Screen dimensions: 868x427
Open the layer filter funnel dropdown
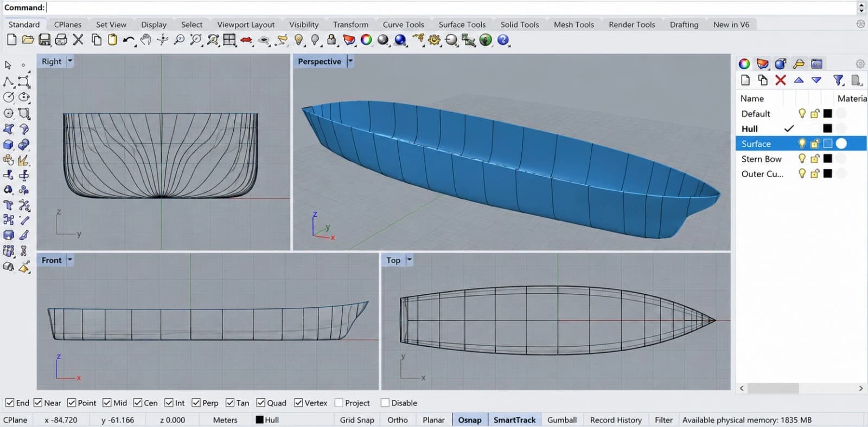pos(839,80)
